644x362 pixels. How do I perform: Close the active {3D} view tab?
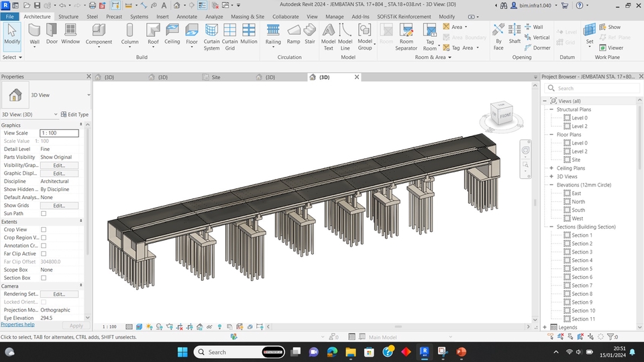click(x=357, y=76)
